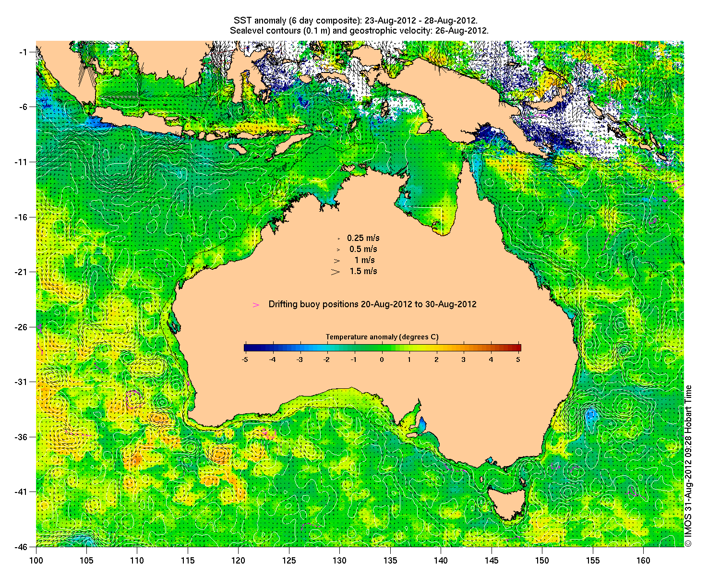Screen dimensions: 720x588
Task: Click the Drifting buoy positions legend text
Action: [372, 304]
